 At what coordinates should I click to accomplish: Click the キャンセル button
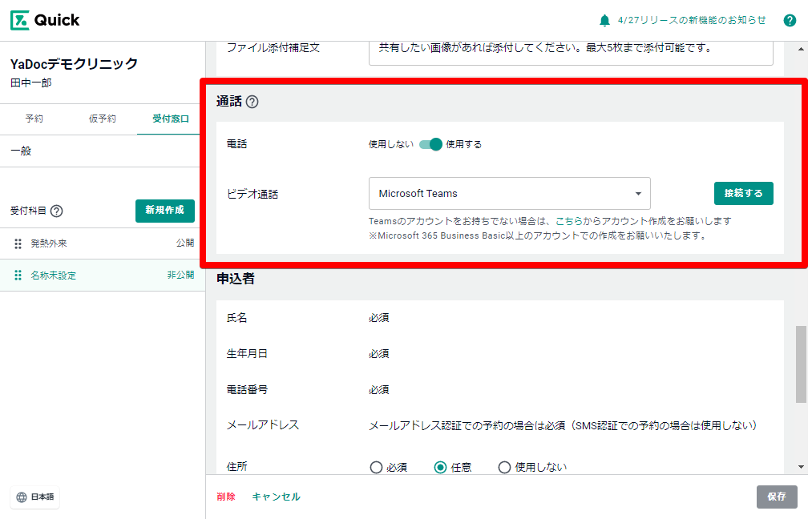276,497
